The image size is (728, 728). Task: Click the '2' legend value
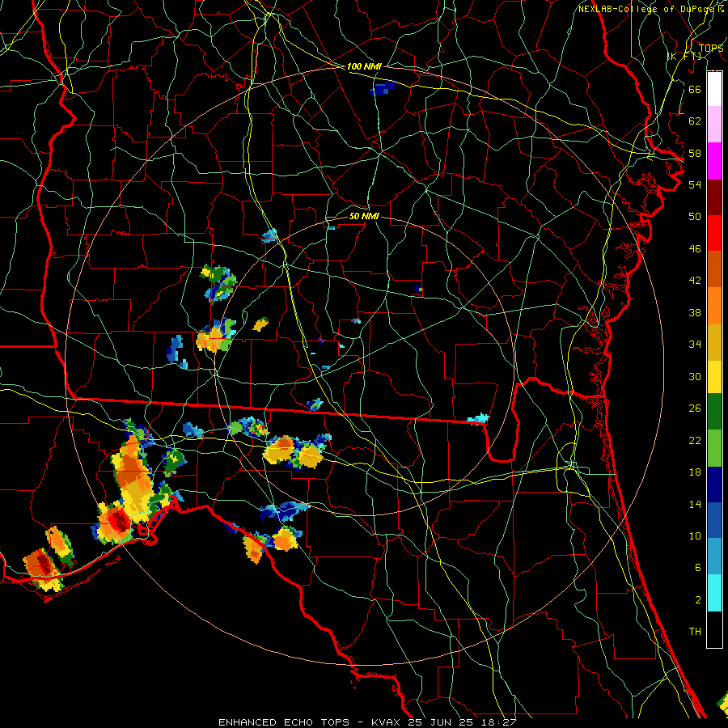[697, 600]
